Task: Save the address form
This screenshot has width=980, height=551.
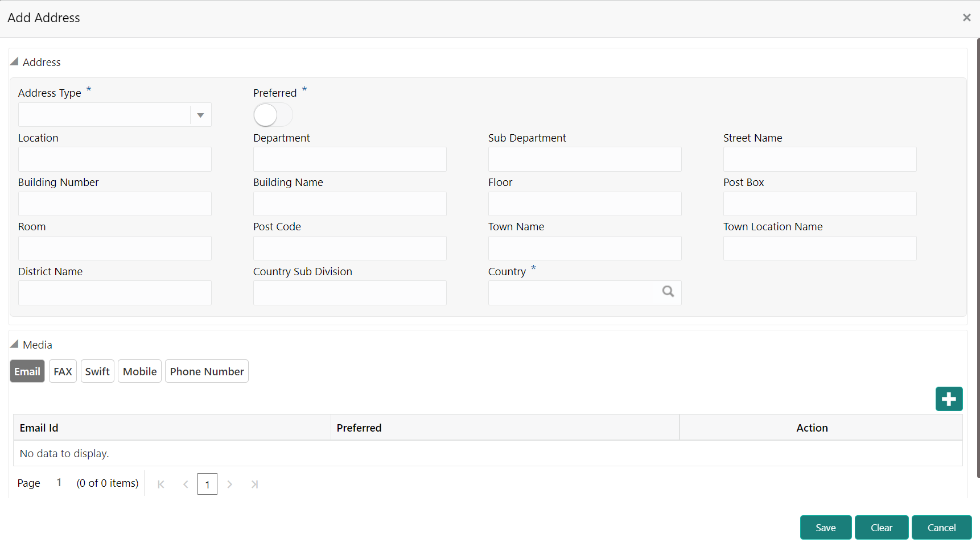Action: click(x=825, y=528)
